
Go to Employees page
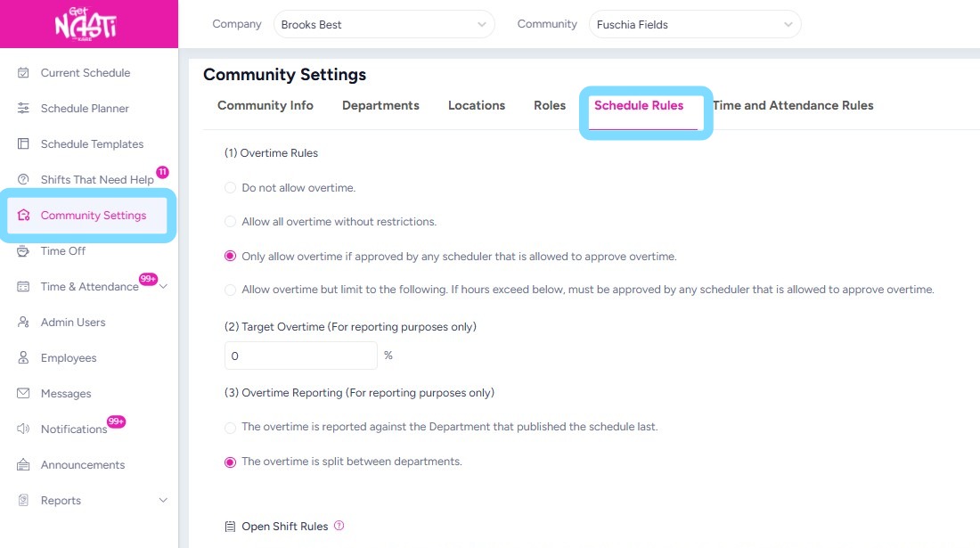point(69,358)
